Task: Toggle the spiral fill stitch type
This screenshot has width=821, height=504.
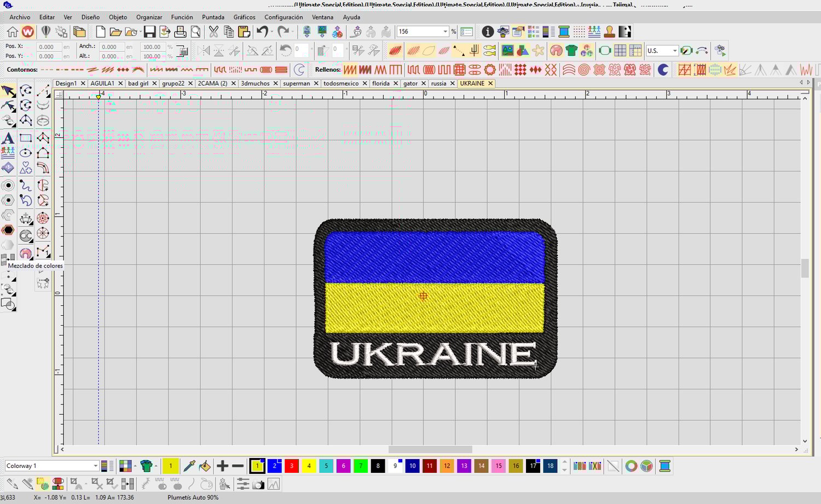Action: 584,69
